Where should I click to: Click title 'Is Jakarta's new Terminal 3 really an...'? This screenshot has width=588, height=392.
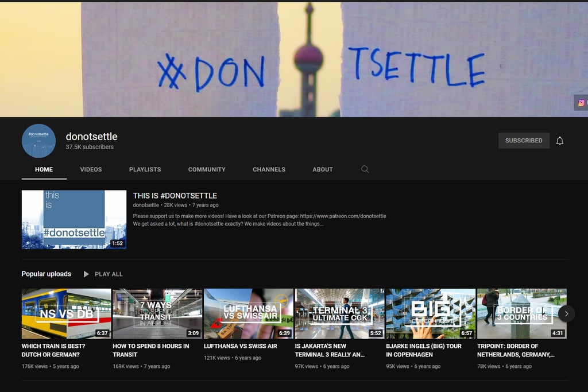330,351
